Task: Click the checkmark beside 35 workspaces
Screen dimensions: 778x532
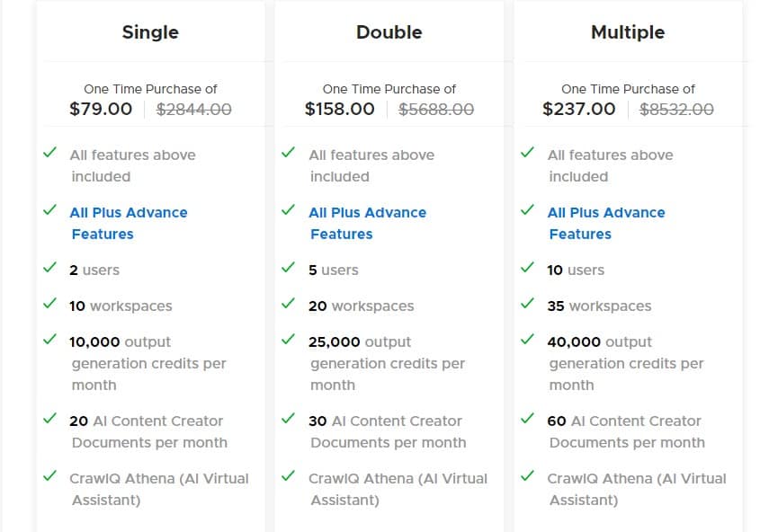Action: click(x=527, y=304)
